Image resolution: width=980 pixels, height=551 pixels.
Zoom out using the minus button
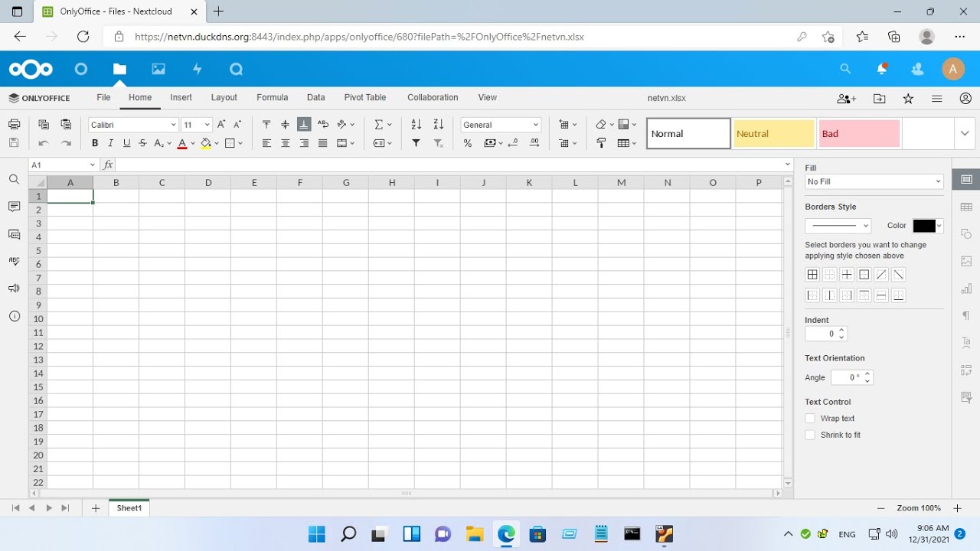point(881,508)
